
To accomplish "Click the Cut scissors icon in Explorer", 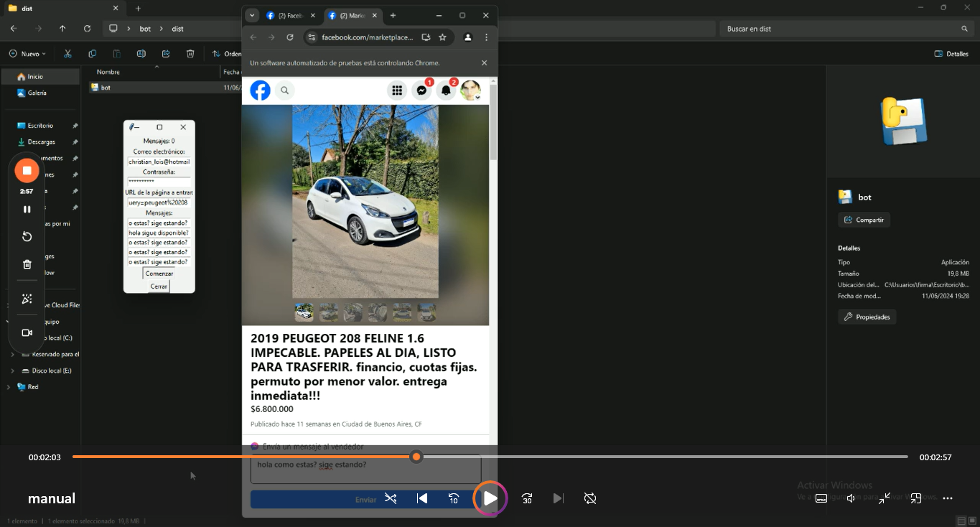I will tap(67, 54).
